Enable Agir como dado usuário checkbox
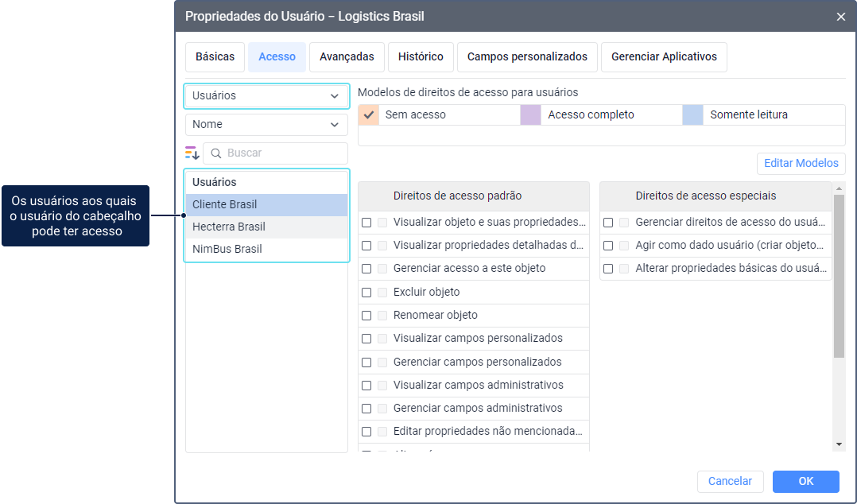The height and width of the screenshot is (504, 857). pyautogui.click(x=607, y=246)
